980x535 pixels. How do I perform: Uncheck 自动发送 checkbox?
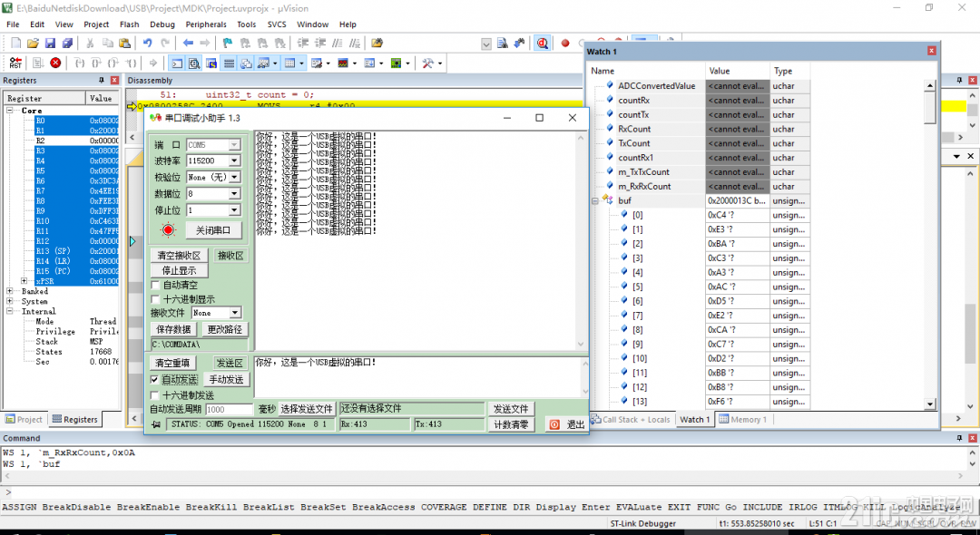155,379
